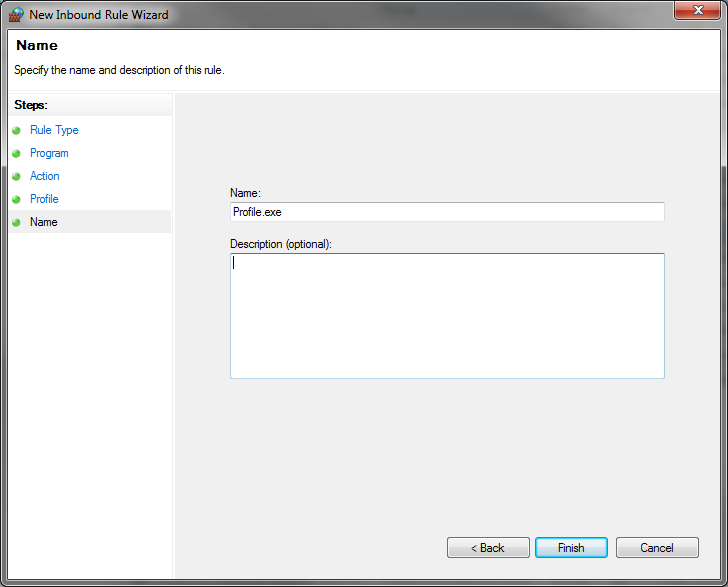The image size is (728, 587).
Task: Click the green bullet beside Rule Type
Action: 16,130
